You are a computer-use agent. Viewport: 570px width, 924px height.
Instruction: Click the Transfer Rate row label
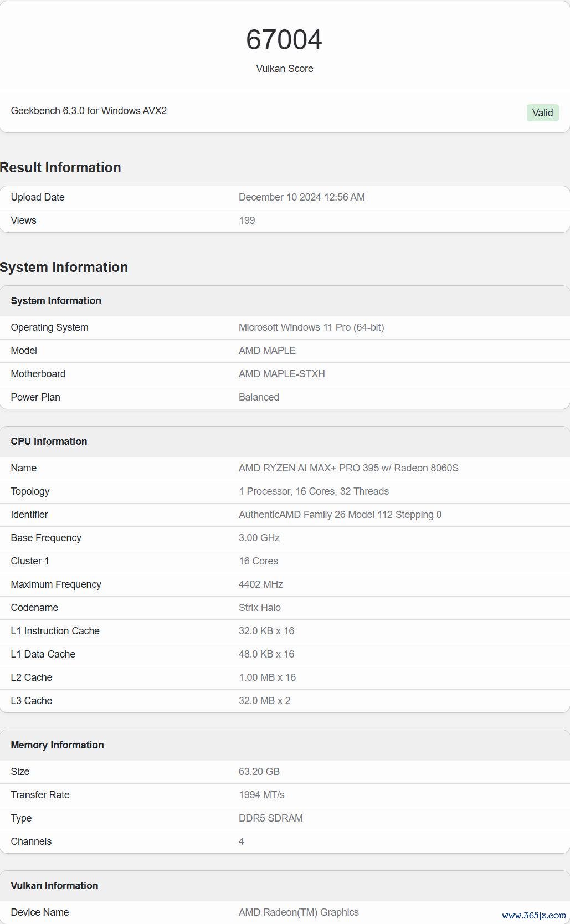pos(40,795)
